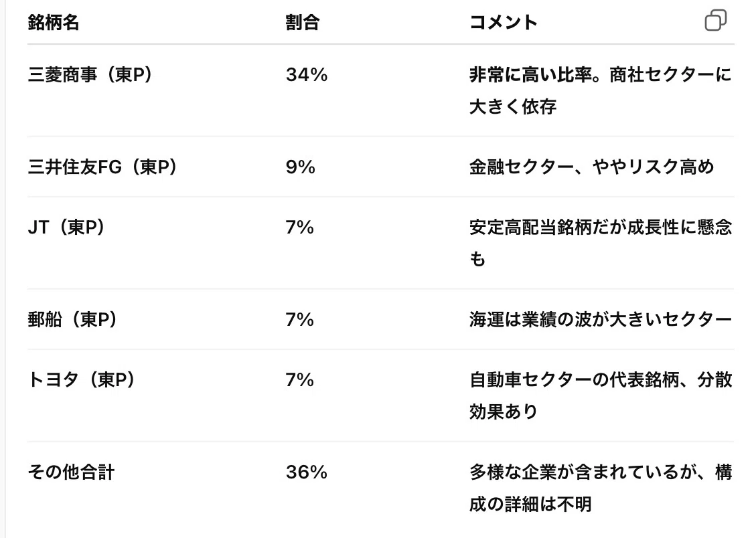This screenshot has height=538, width=756.
Task: Select the 銘柄名 column header
Action: coord(54,23)
